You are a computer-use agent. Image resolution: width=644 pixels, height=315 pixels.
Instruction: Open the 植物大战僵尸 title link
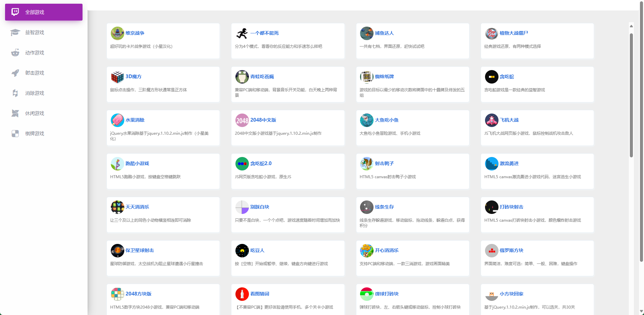tap(514, 33)
